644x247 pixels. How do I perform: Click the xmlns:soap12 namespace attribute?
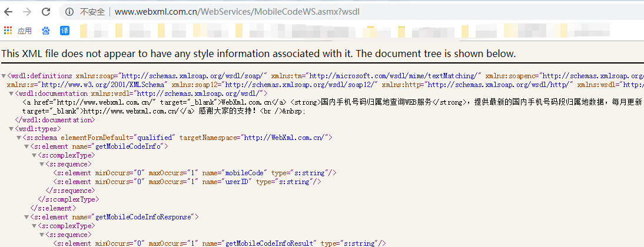[275, 85]
